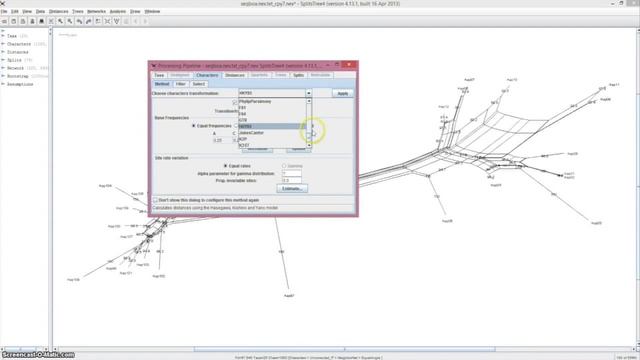Click the toolbar icon right of rotate arrows

(98, 21)
